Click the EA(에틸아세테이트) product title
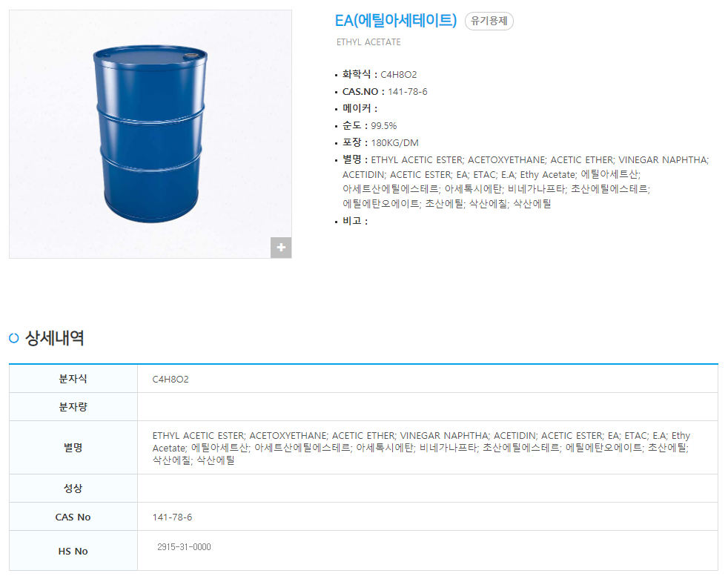 click(396, 21)
